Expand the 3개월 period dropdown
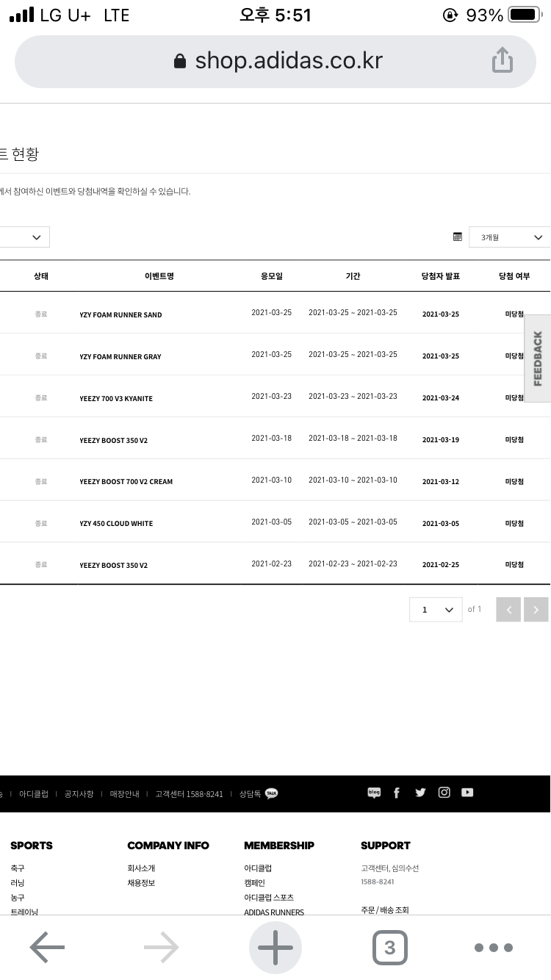551x980 pixels. [509, 237]
